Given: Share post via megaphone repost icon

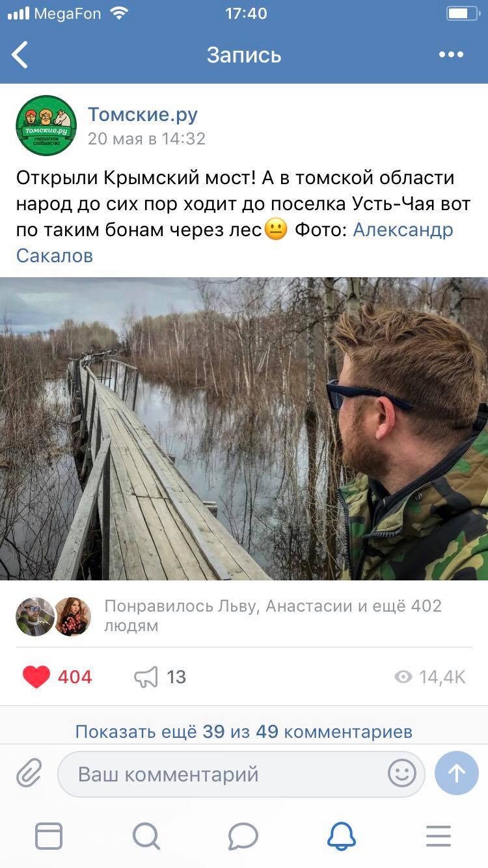Looking at the screenshot, I should [x=146, y=677].
